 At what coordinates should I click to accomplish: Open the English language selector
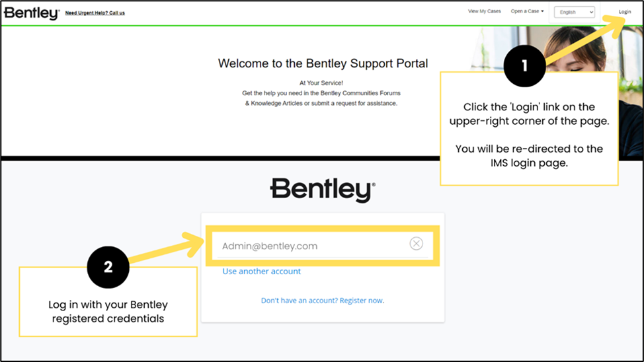click(574, 12)
